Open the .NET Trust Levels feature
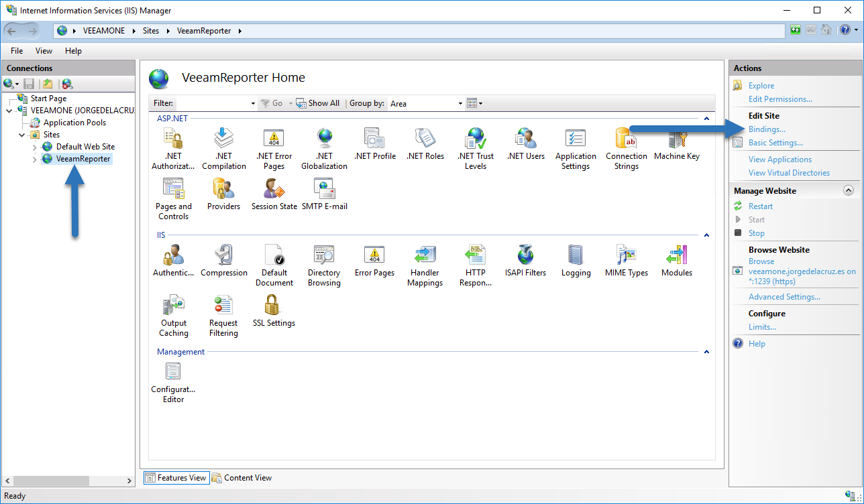This screenshot has width=864, height=504. point(476,149)
